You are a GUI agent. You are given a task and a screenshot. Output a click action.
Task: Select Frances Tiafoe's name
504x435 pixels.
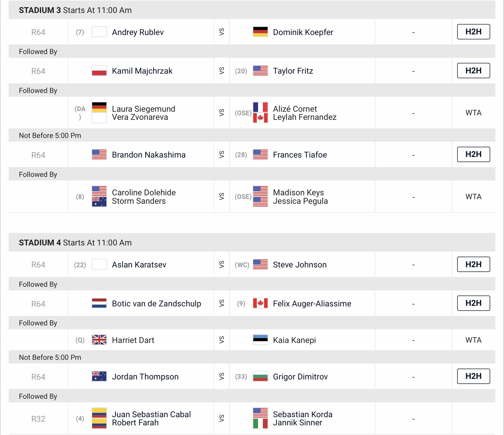coord(300,155)
